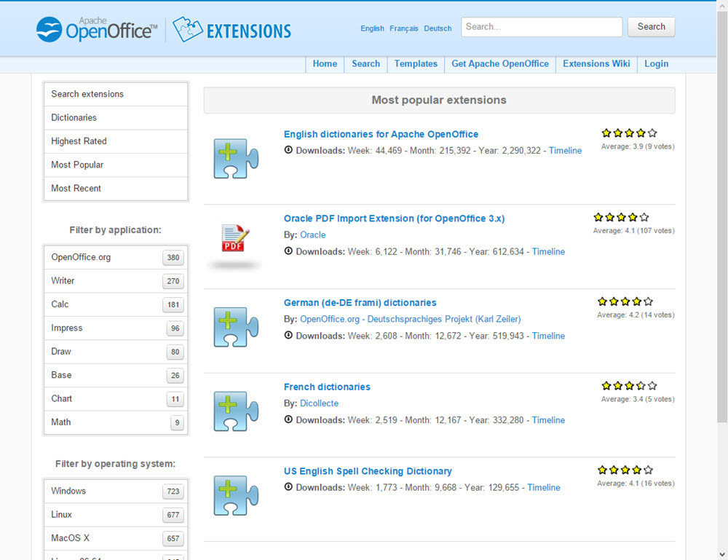Open the Home menu item

pos(325,64)
